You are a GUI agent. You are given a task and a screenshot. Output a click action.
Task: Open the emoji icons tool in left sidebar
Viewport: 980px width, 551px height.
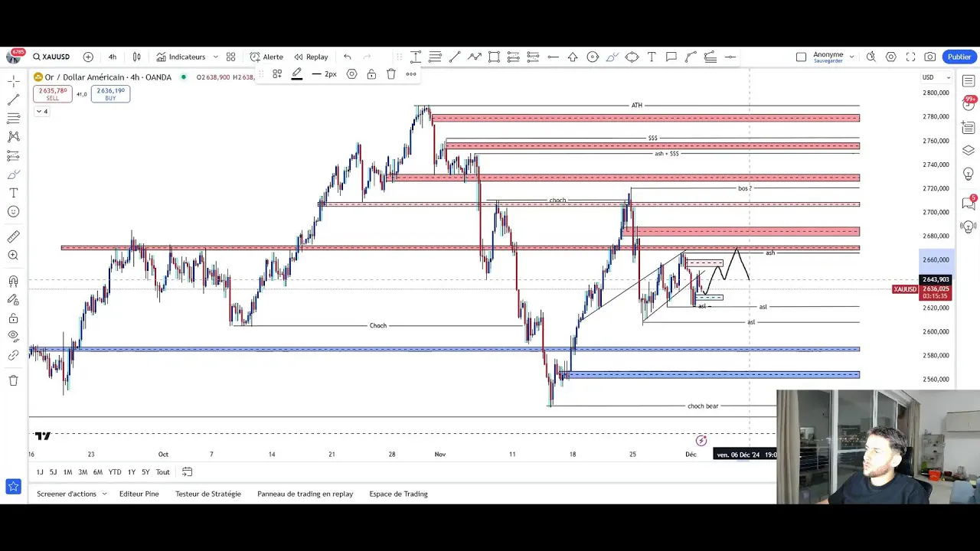[13, 211]
